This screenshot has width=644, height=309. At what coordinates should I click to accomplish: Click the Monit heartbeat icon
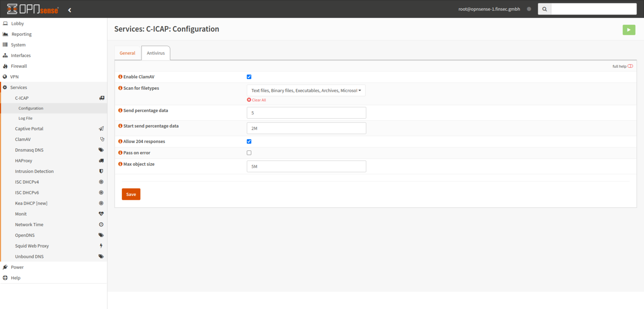pos(101,214)
